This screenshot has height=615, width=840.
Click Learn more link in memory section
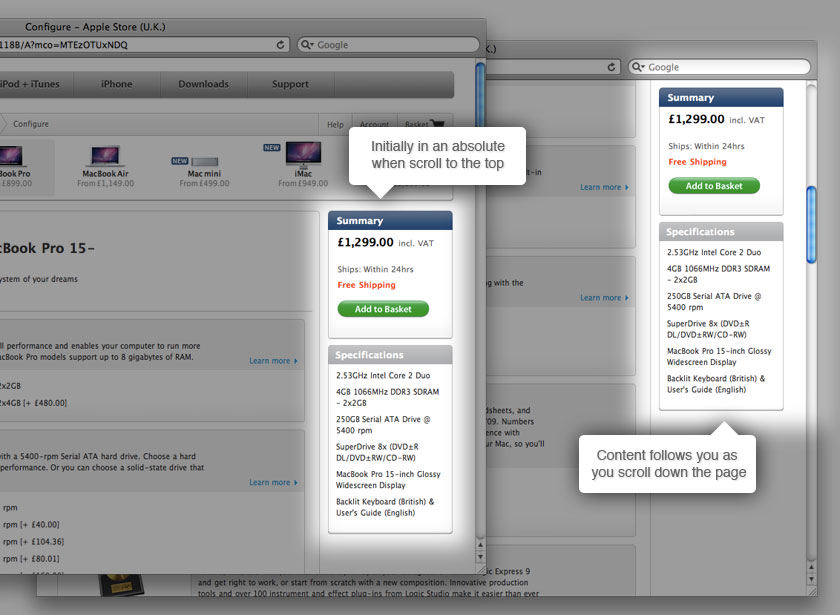click(x=273, y=361)
